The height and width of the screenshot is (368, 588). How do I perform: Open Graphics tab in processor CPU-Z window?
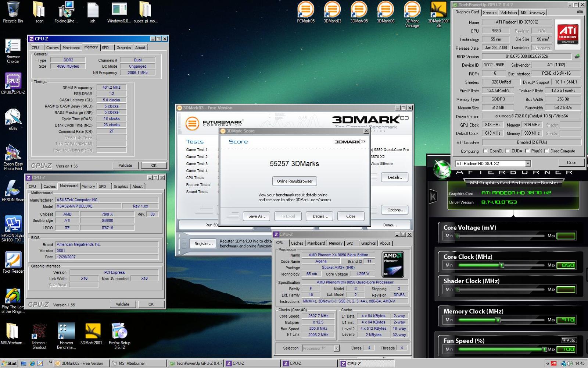coord(368,243)
